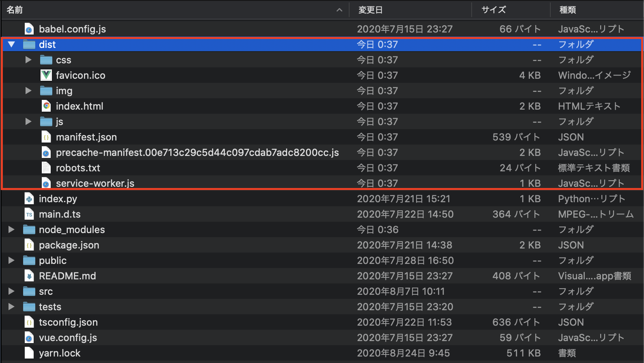This screenshot has height=363, width=644.
Task: Click the README.md file icon
Action: coord(29,276)
